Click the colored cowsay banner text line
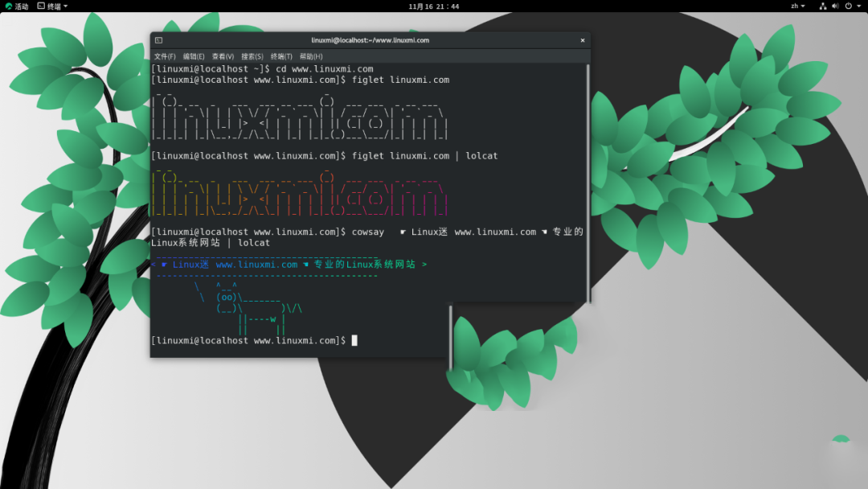This screenshot has width=868, height=489. point(289,265)
